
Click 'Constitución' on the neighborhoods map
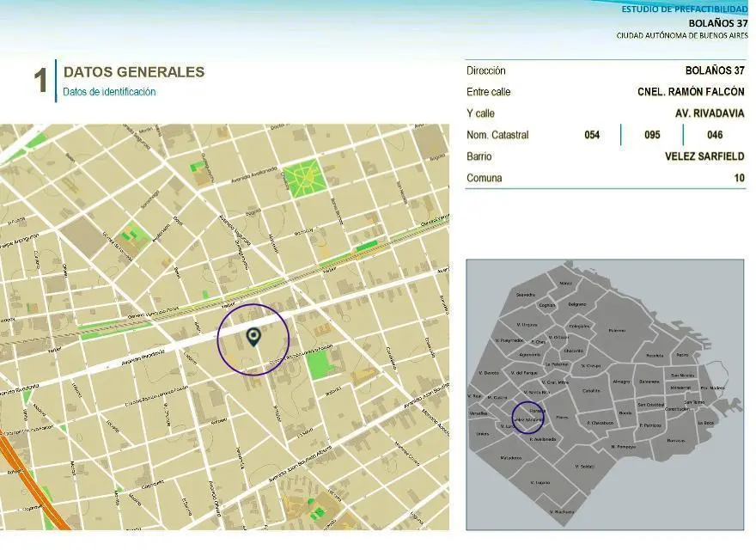pyautogui.click(x=678, y=409)
